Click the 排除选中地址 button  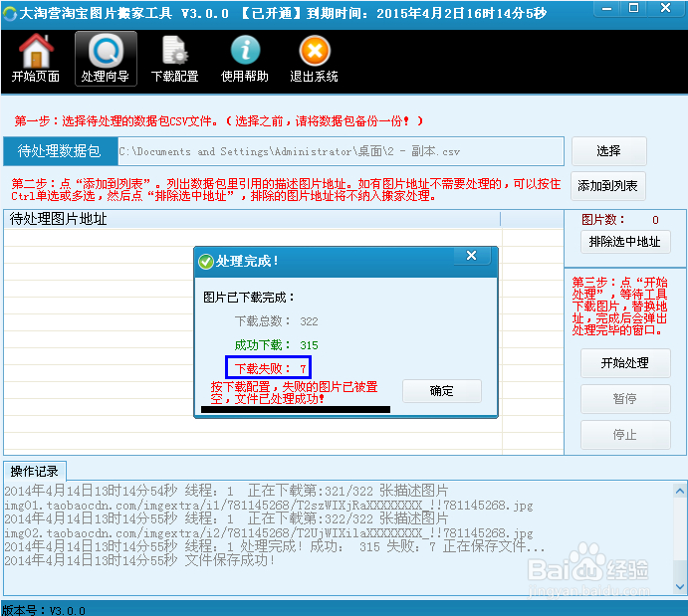[x=625, y=242]
